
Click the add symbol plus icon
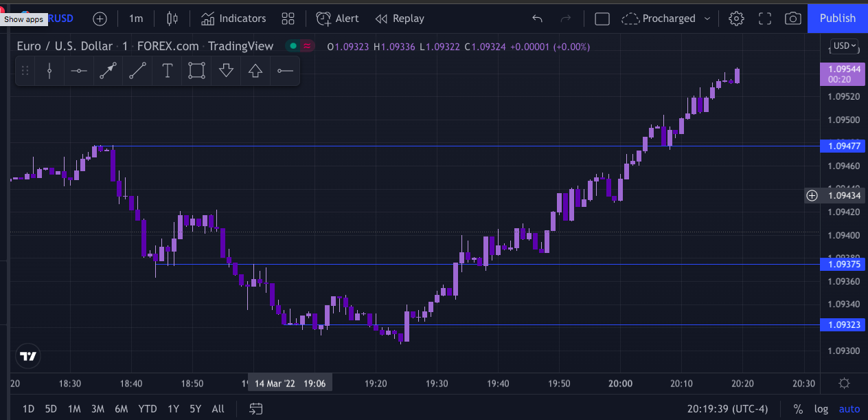coord(100,19)
